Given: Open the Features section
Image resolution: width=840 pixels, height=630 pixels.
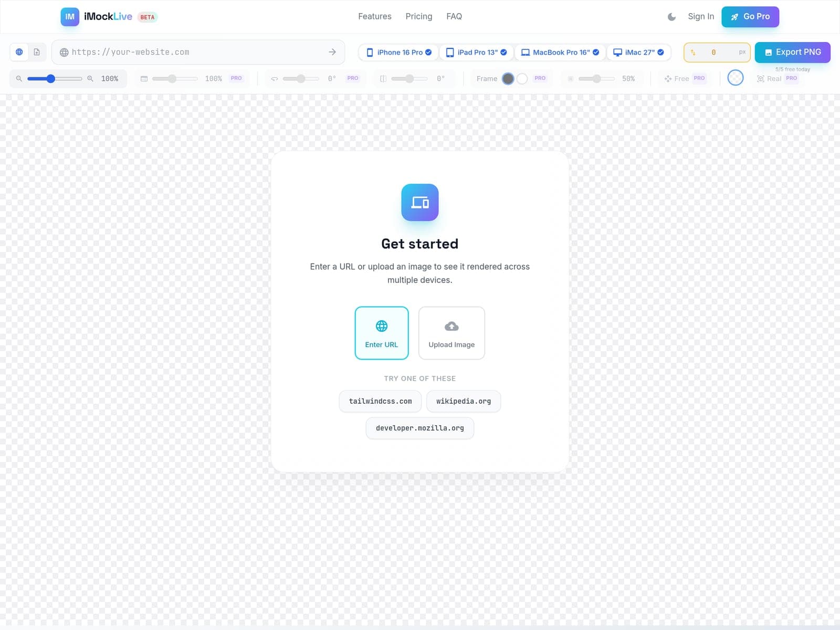Looking at the screenshot, I should pyautogui.click(x=375, y=16).
